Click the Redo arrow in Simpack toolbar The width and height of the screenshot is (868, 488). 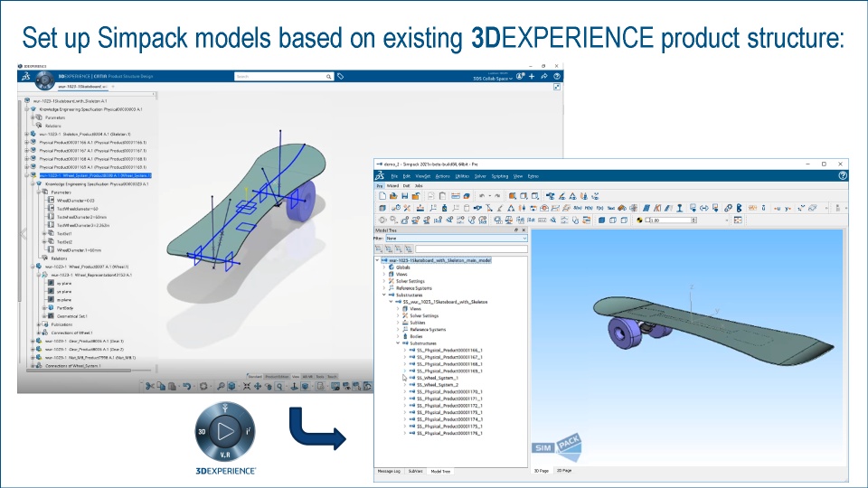(497, 196)
